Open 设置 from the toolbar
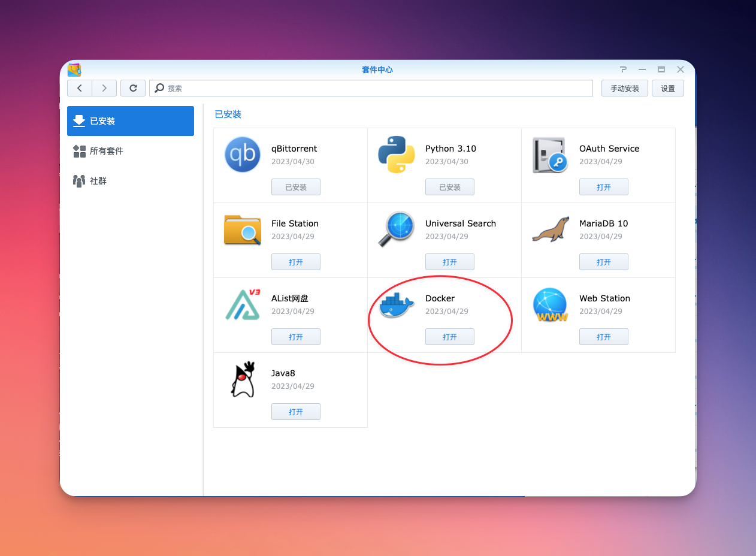The image size is (756, 556). (668, 88)
